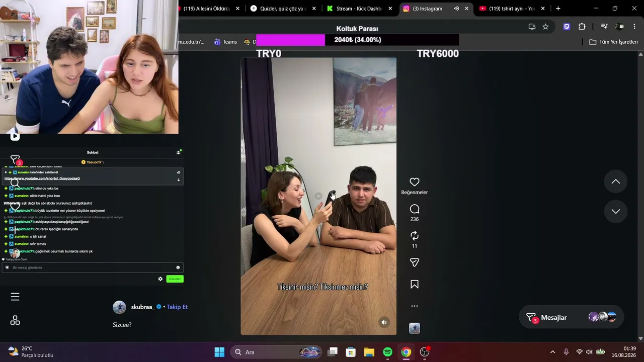Viewport: 644px width, 362px height.
Task: Switch to the Quizler quiz çöz tab
Action: pyautogui.click(x=282, y=9)
